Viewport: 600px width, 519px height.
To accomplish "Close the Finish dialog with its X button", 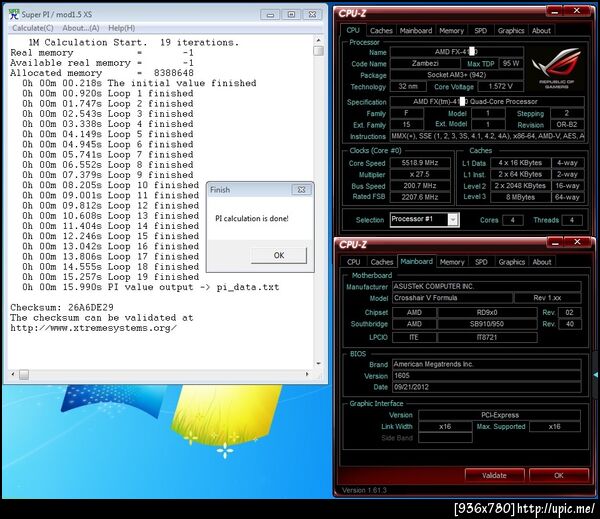I will pos(302,189).
